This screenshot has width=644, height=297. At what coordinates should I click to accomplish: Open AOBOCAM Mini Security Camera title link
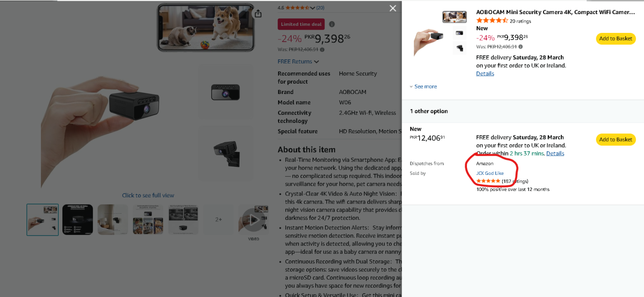pyautogui.click(x=555, y=13)
